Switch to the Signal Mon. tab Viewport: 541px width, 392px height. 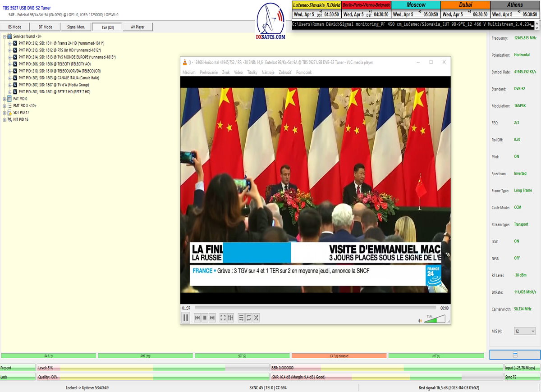tap(76, 27)
